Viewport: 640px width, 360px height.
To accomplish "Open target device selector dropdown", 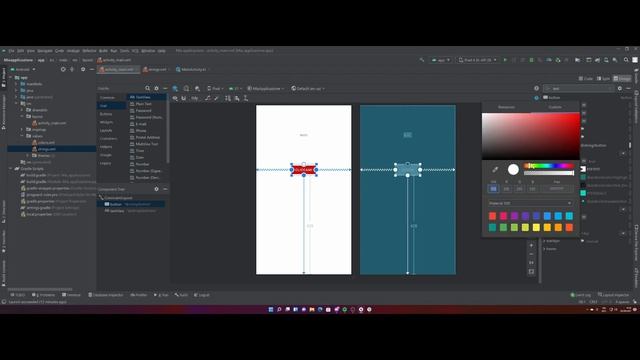I will [x=478, y=60].
